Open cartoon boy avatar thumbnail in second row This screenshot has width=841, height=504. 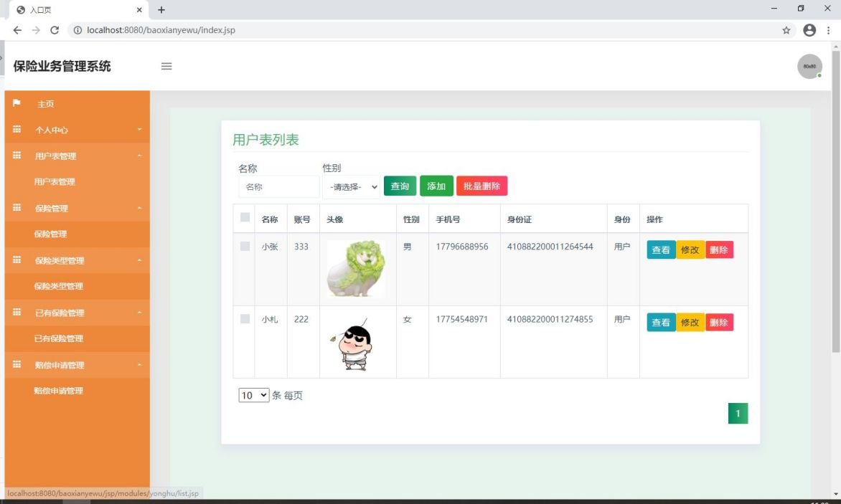point(355,343)
